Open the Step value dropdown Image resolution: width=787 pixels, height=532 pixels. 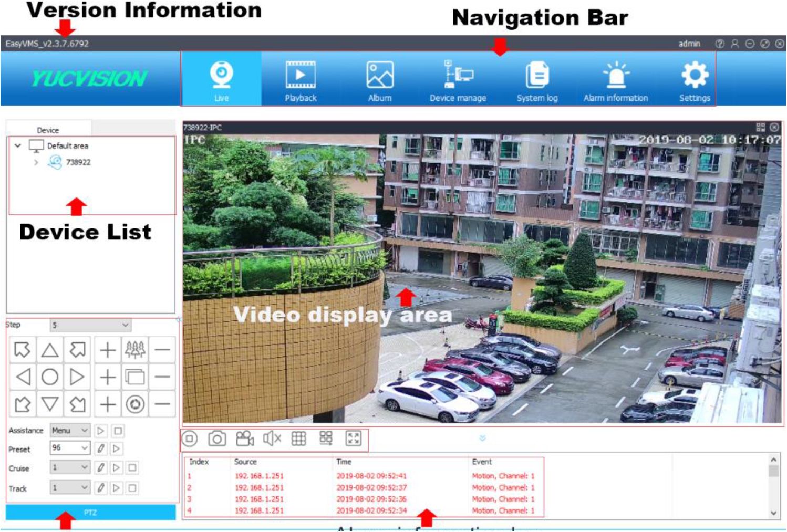90,325
